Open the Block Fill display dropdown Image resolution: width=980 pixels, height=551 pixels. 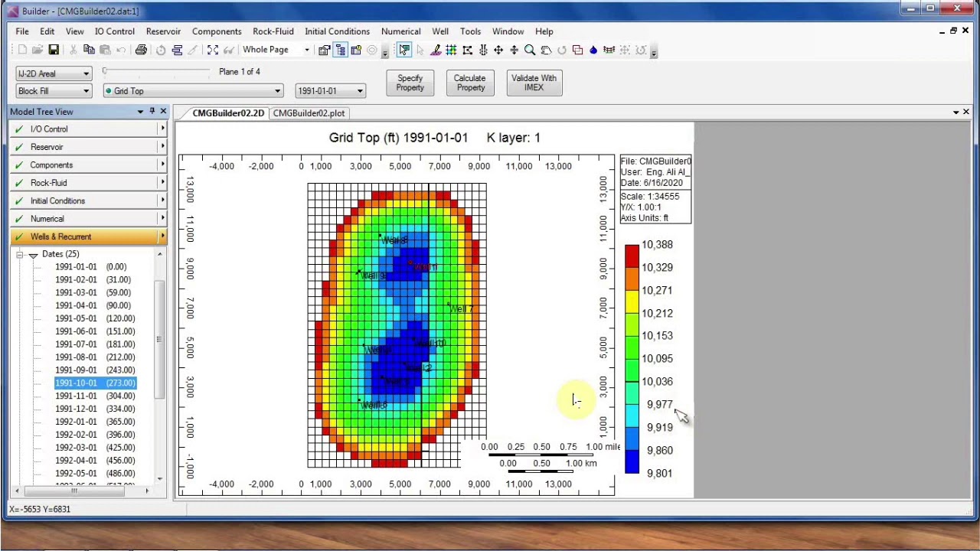pos(54,91)
